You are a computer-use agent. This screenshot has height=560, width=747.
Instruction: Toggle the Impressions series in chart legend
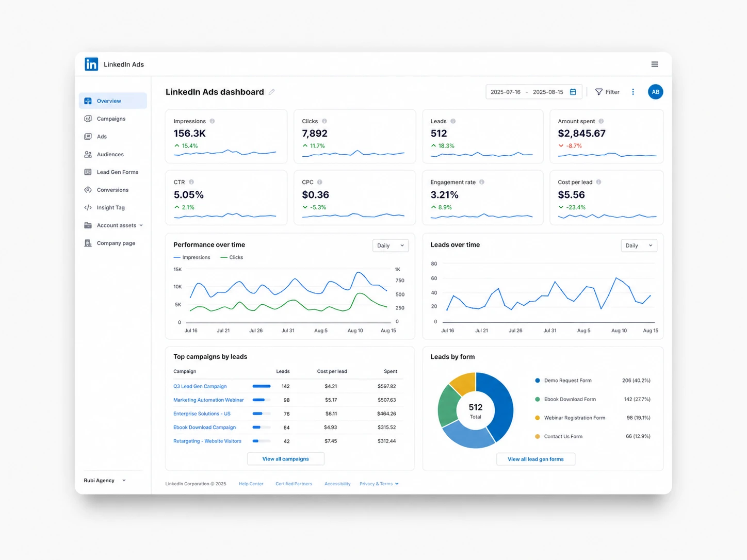tap(192, 257)
